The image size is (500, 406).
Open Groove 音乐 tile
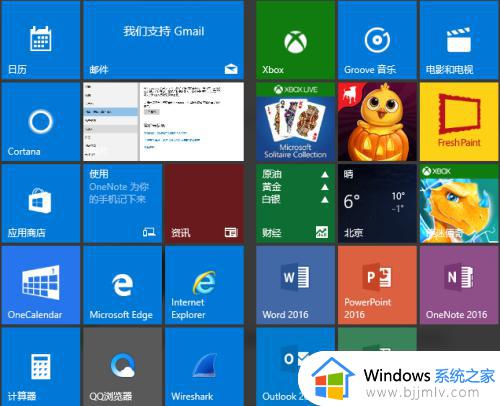point(377,40)
